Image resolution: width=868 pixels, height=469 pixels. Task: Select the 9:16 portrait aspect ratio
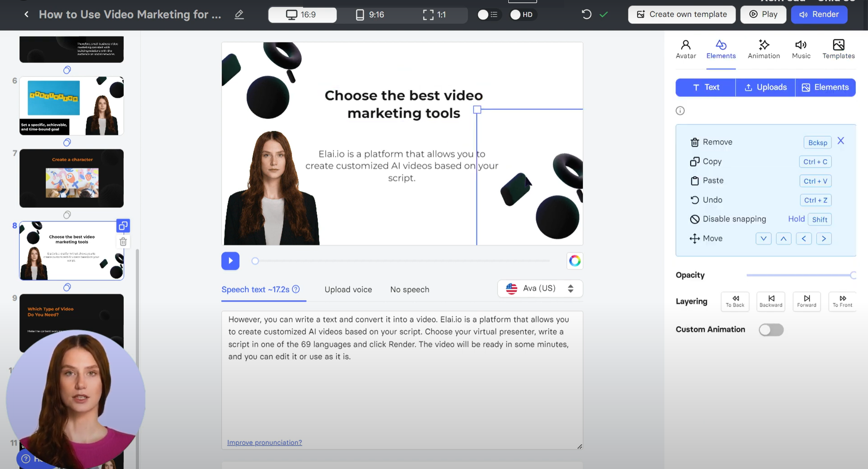point(370,15)
